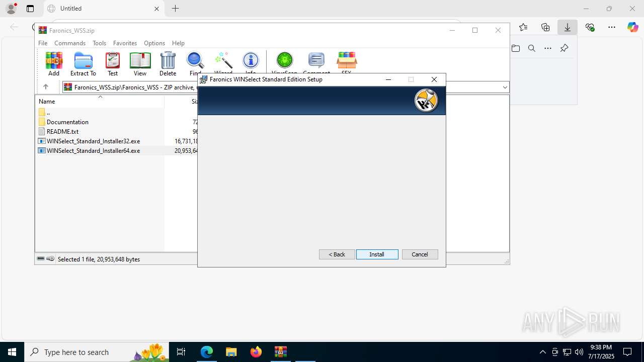Close the Untitled tab
Screen dimensions: 644x362
156,9
